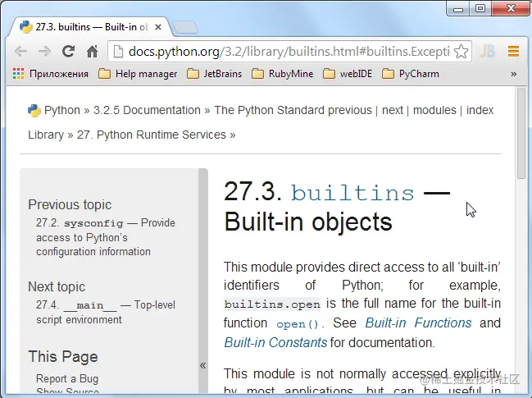Click the builtins.open code text
Viewport: 532px width, 398px height.
[272, 304]
